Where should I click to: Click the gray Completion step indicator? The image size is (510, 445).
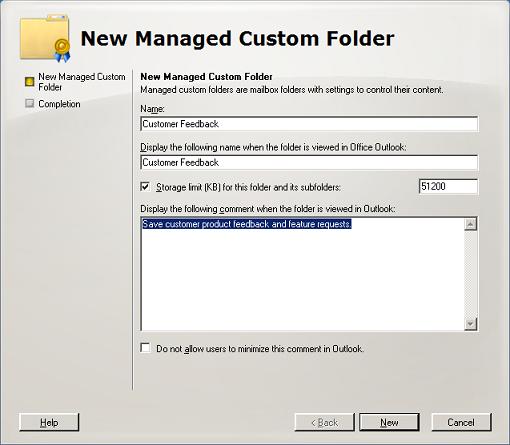coord(29,103)
